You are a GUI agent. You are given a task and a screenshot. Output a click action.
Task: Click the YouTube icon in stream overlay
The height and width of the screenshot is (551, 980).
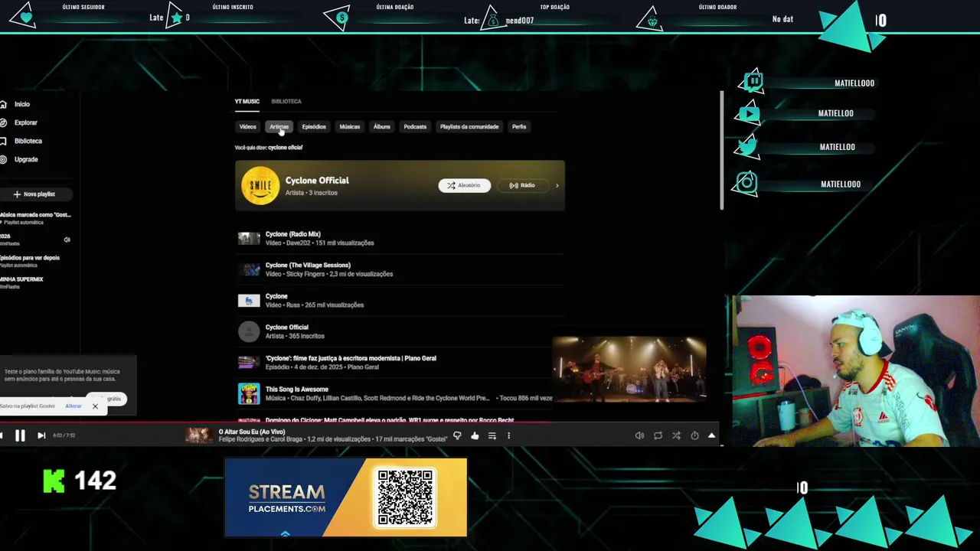point(748,115)
